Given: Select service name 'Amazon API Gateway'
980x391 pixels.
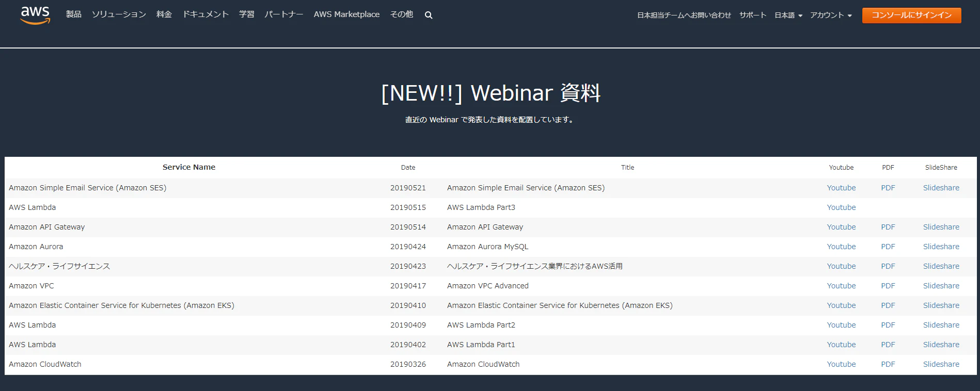Looking at the screenshot, I should pos(47,227).
